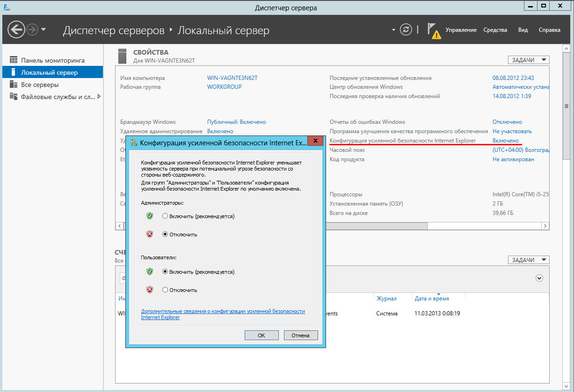Click event date 11.03.2013 0:08:19
574x392 pixels.
click(437, 314)
